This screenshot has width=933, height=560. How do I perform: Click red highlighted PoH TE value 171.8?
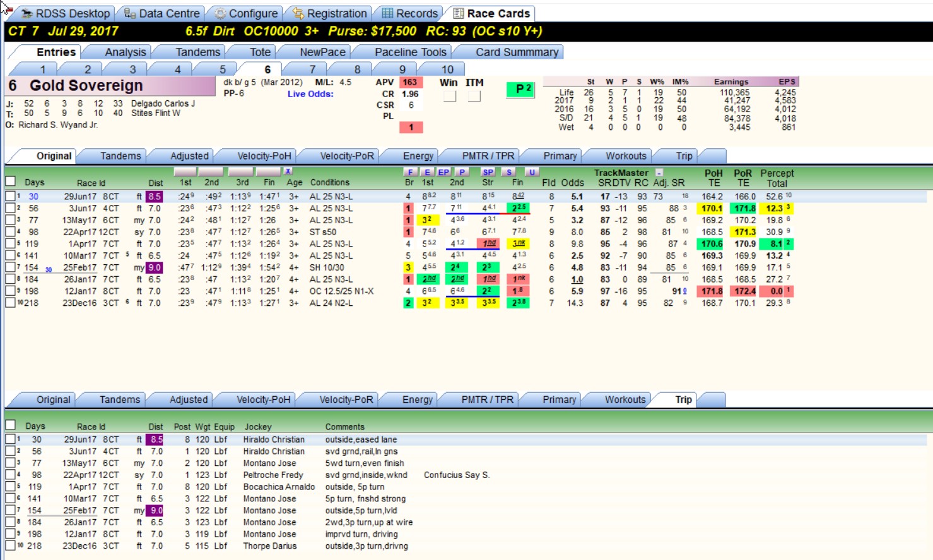pyautogui.click(x=712, y=291)
